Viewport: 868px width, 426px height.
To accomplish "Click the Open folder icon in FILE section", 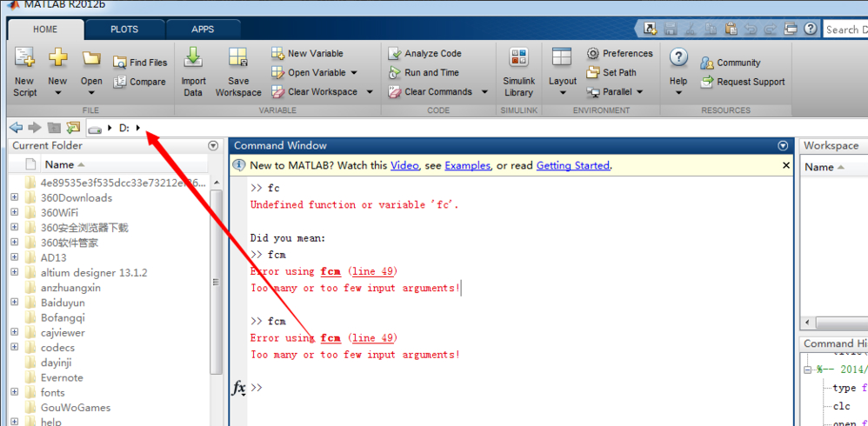I will [91, 72].
